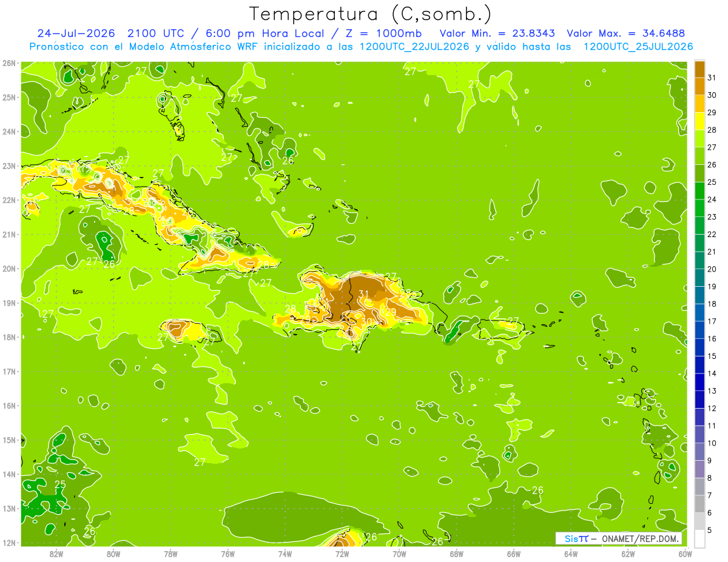Click gray legend band between 6 and 7
The height and width of the screenshot is (562, 728).
(x=699, y=504)
